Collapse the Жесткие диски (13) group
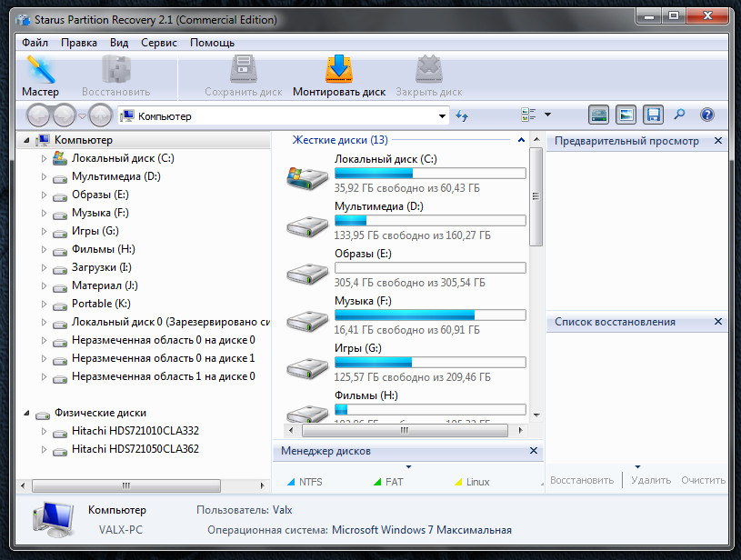The height and width of the screenshot is (560, 741). pos(521,140)
